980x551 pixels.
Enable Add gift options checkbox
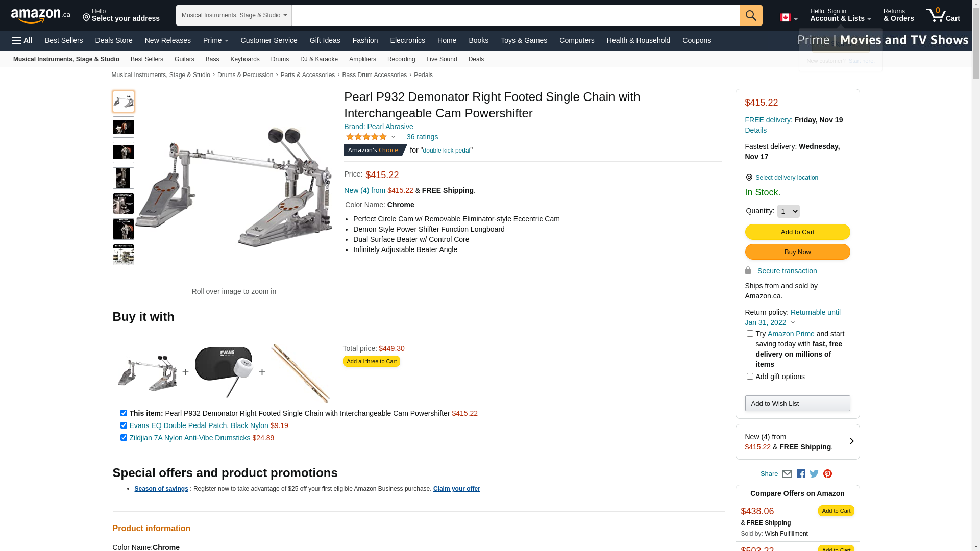pyautogui.click(x=750, y=376)
